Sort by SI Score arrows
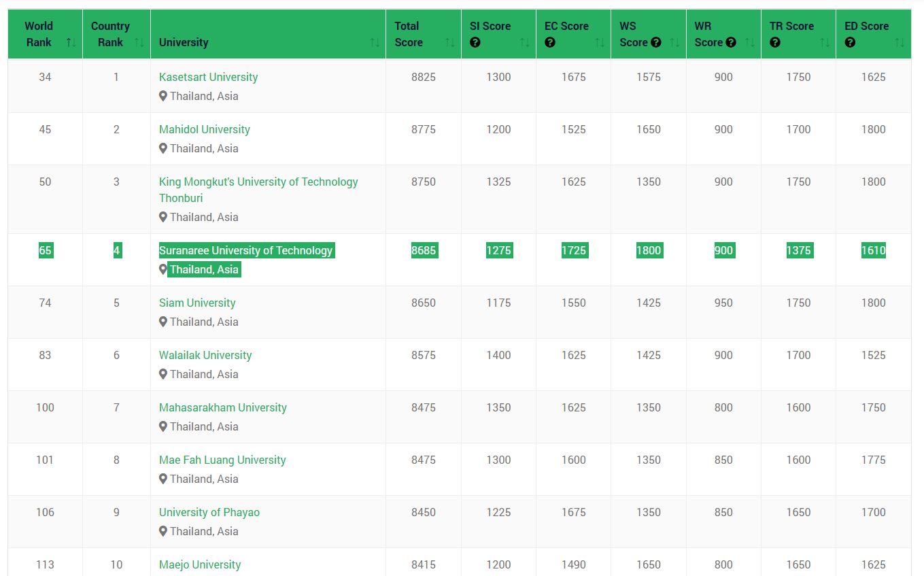924x576 pixels. [524, 42]
